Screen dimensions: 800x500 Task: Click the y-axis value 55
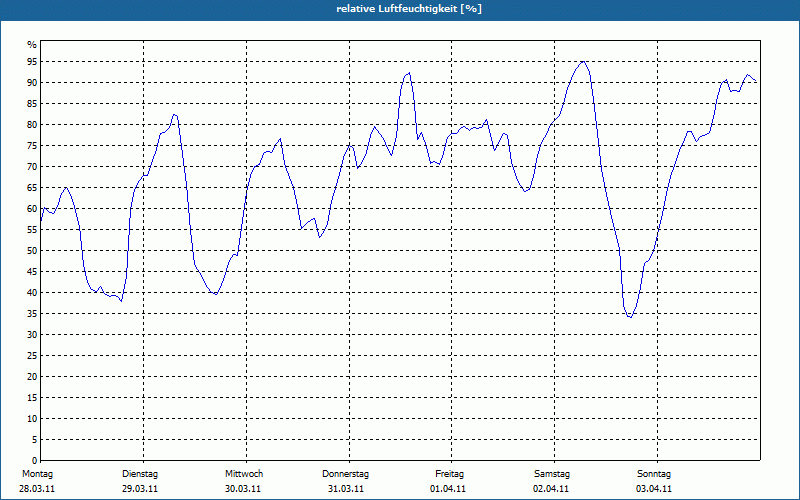click(32, 230)
